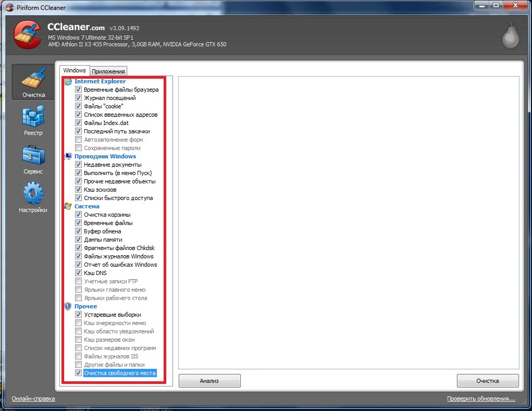Select the Система group heading
Viewport: 532px width, 411px height.
pos(87,206)
